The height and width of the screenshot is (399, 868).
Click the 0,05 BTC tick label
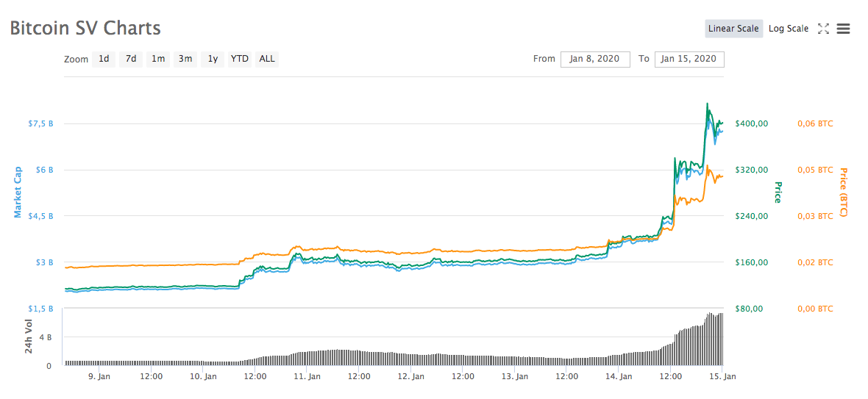(815, 170)
